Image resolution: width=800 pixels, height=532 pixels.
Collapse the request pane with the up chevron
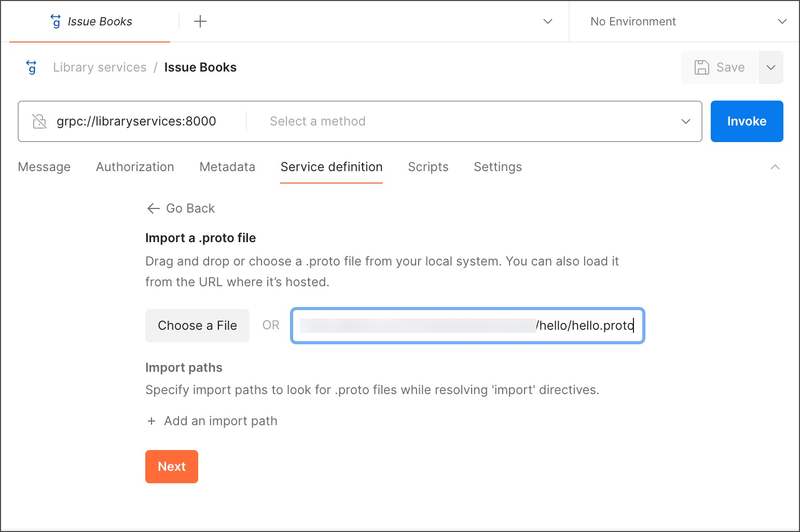[775, 166]
